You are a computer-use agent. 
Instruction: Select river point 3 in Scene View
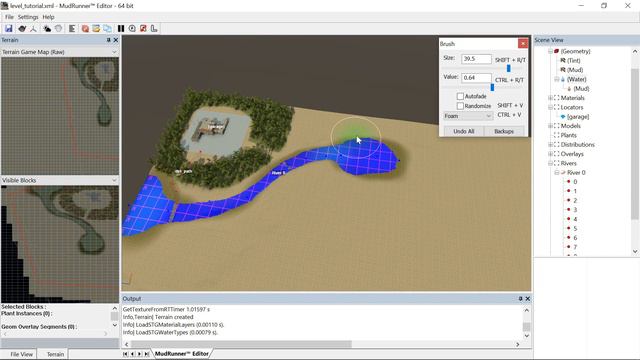pos(575,210)
